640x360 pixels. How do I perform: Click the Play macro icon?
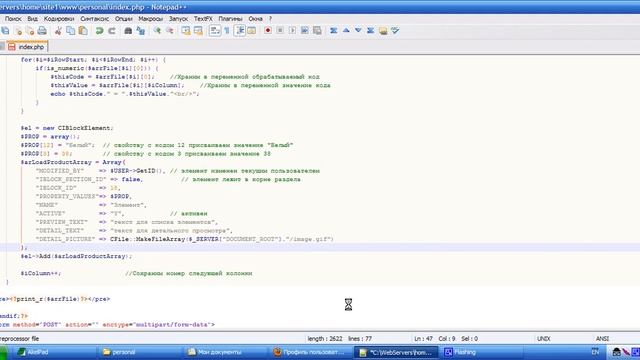292,31
